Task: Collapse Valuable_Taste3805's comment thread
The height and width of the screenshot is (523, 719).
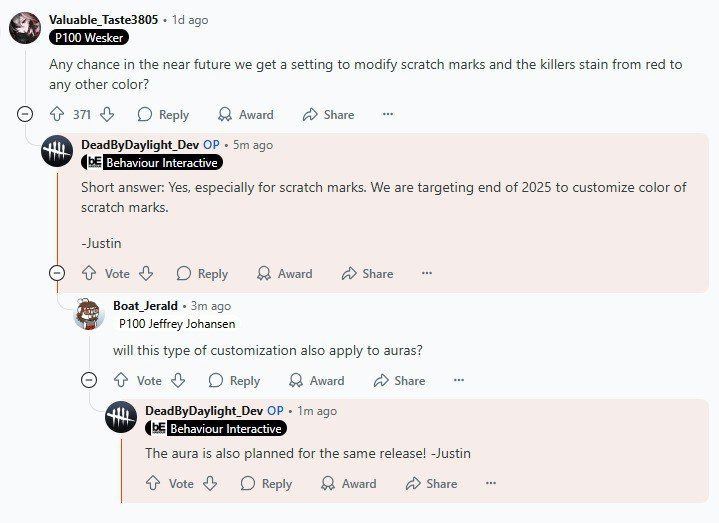Action: 25,114
